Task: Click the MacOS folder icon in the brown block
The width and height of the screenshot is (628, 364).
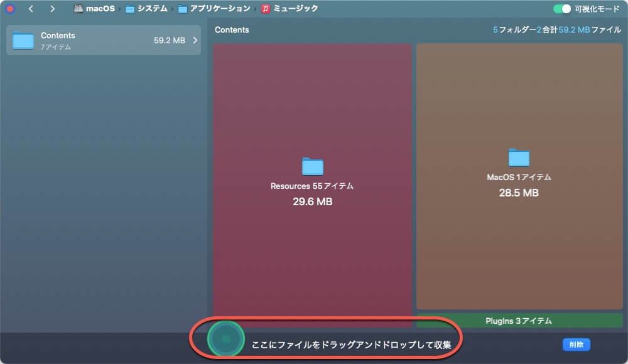Action: coord(518,158)
